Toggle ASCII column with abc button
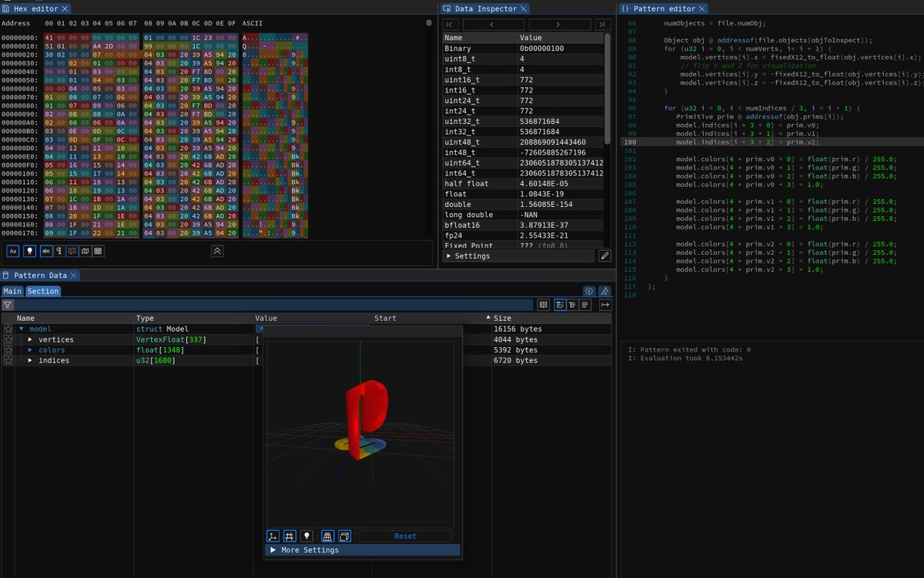The image size is (924, 578). [46, 251]
